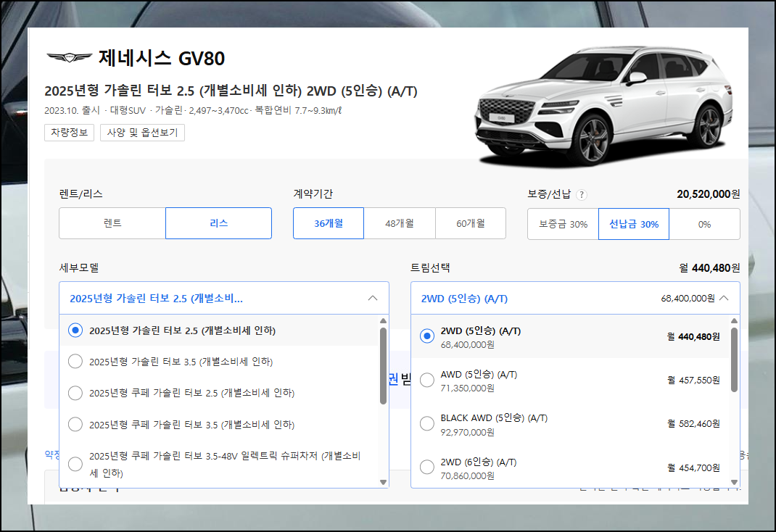Click the 제네시스 GV80 title
The width and height of the screenshot is (776, 532).
(x=161, y=58)
